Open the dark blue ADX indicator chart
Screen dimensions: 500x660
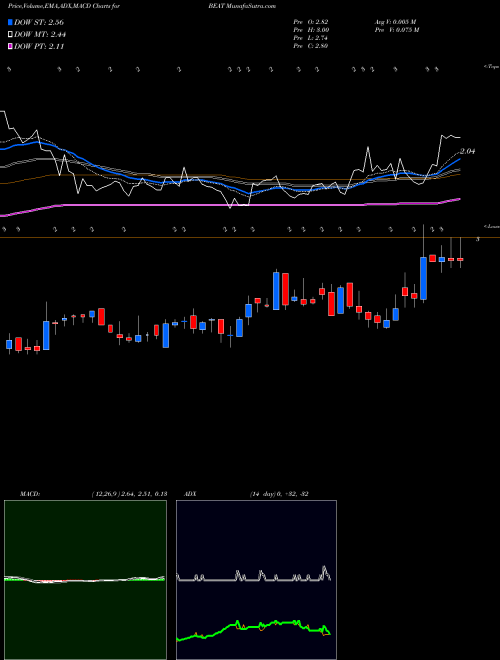click(256, 580)
